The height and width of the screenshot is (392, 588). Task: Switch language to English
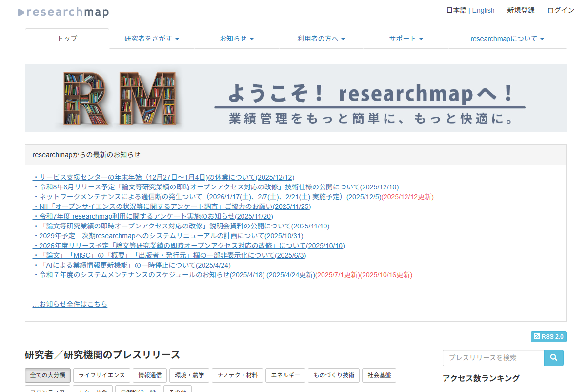(x=483, y=10)
